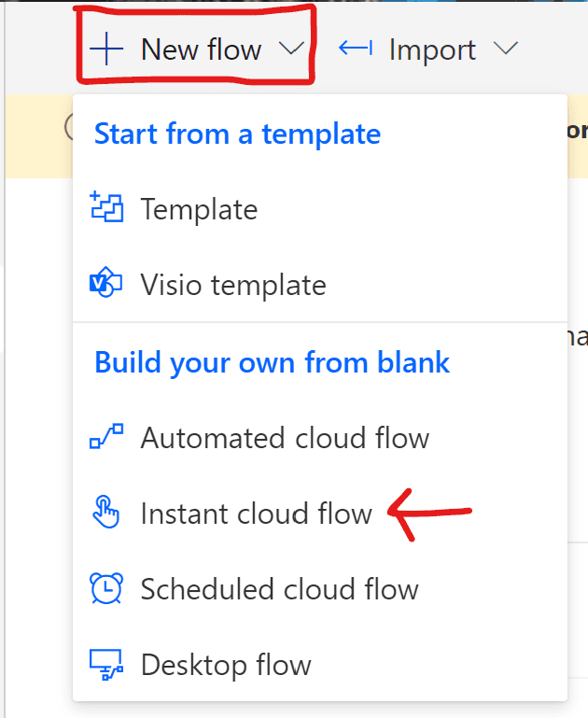
Task: Click the Desktop flow monitor icon
Action: coord(105,665)
